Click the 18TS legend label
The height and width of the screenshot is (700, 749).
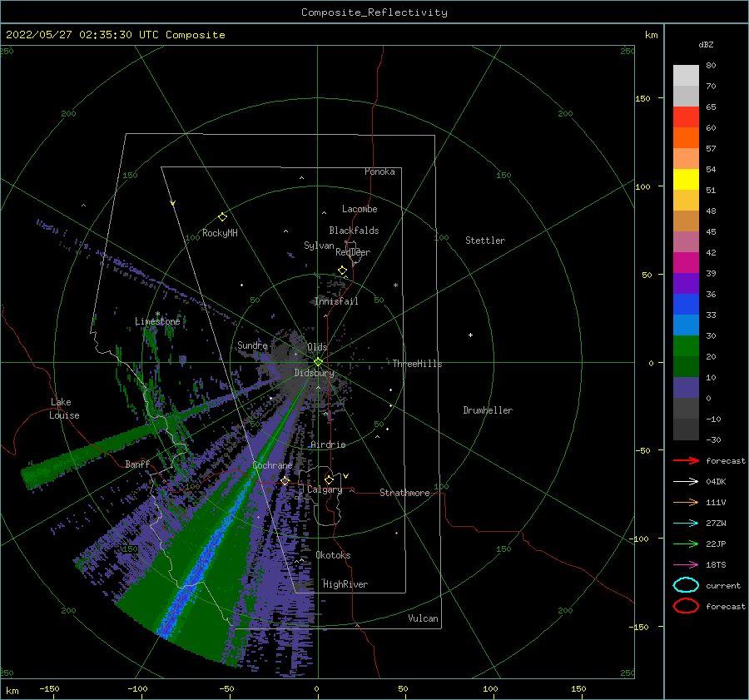point(716,565)
